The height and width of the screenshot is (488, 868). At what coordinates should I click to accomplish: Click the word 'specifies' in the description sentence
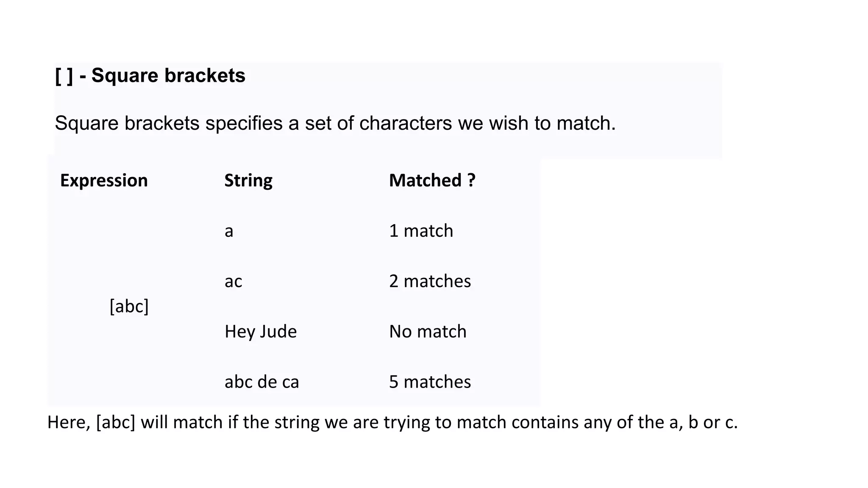pyautogui.click(x=244, y=123)
